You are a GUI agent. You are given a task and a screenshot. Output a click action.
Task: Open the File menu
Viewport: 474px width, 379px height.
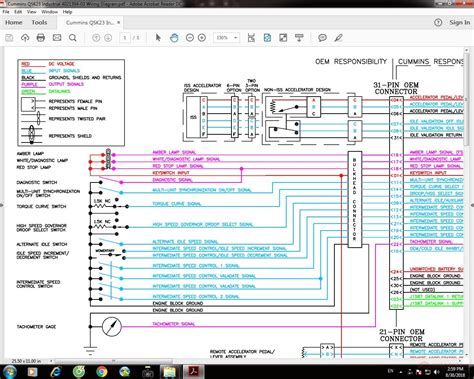point(6,12)
